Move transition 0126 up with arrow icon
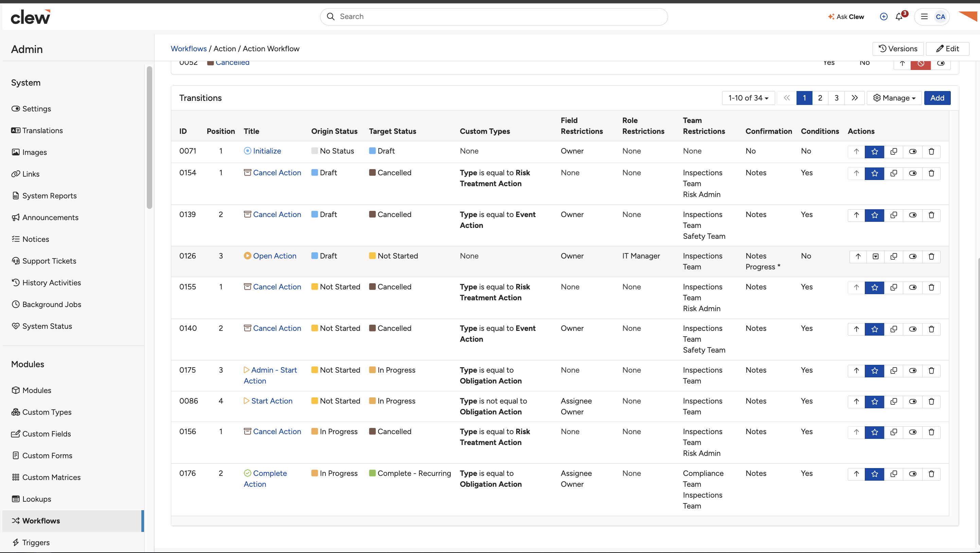Viewport: 980px width, 553px height. pyautogui.click(x=858, y=256)
